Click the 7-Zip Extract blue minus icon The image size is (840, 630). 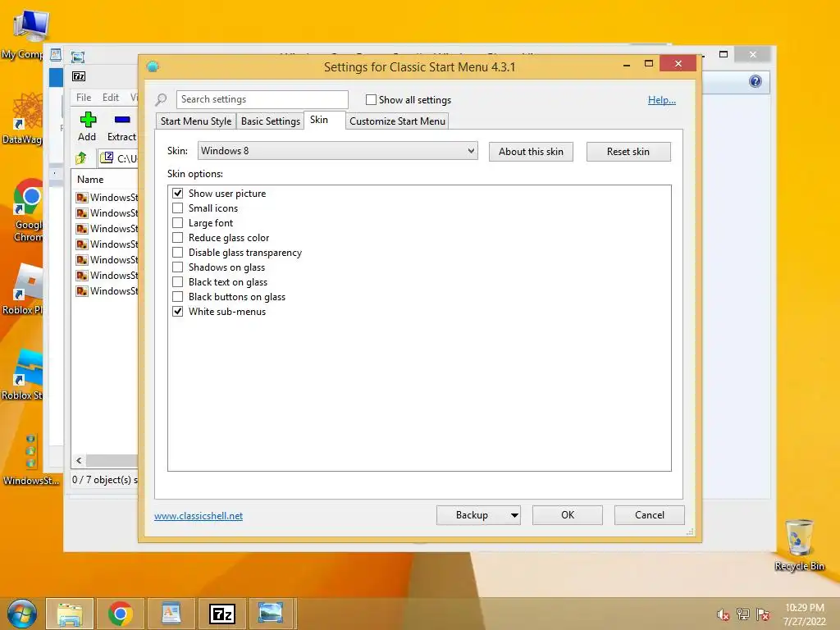click(122, 120)
